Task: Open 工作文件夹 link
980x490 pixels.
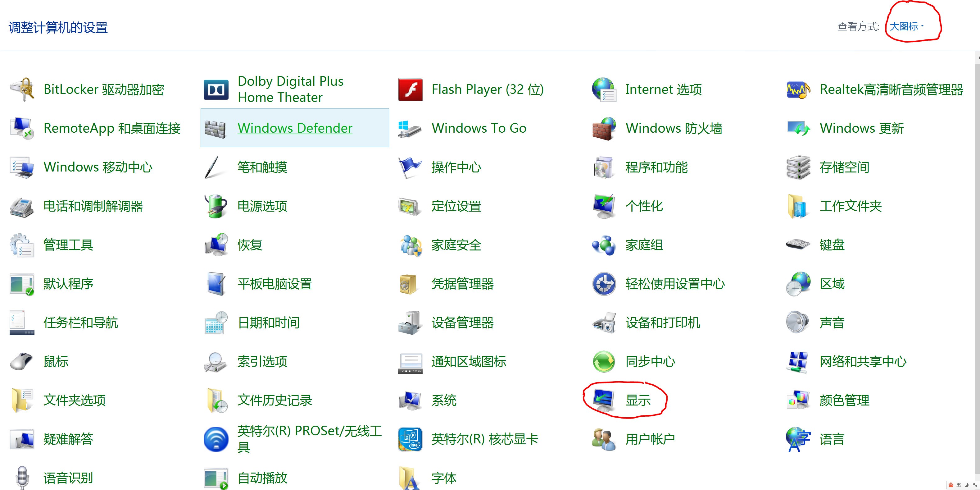Action: click(x=851, y=206)
